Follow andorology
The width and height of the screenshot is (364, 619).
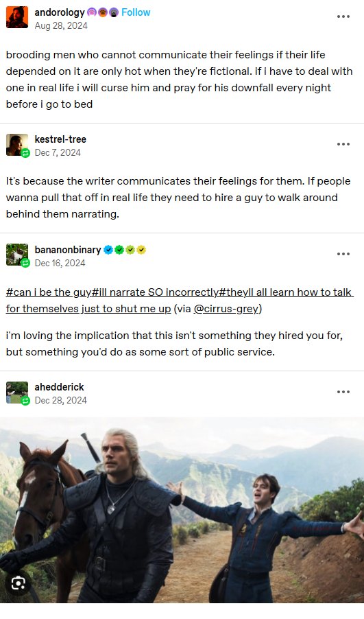click(x=136, y=12)
